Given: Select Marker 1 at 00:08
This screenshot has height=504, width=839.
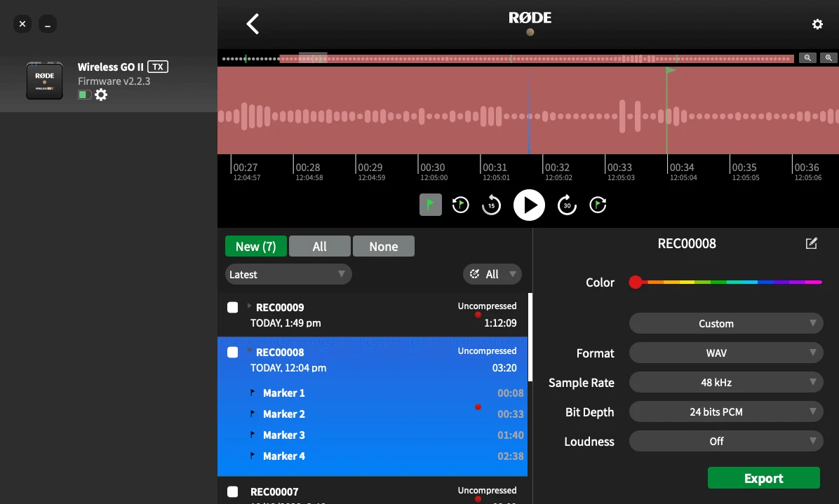Looking at the screenshot, I should tap(372, 393).
